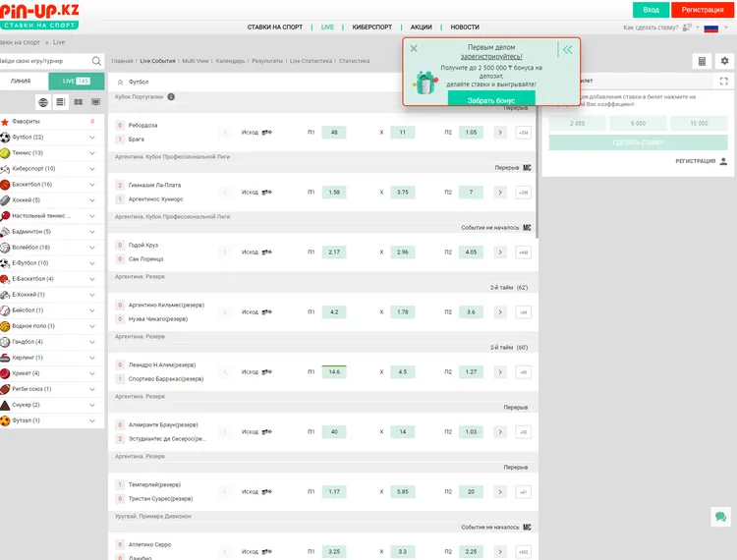Expand the Баскетбол (16) sidebar category
Viewport: 737px width, 560px height.
(x=92, y=185)
